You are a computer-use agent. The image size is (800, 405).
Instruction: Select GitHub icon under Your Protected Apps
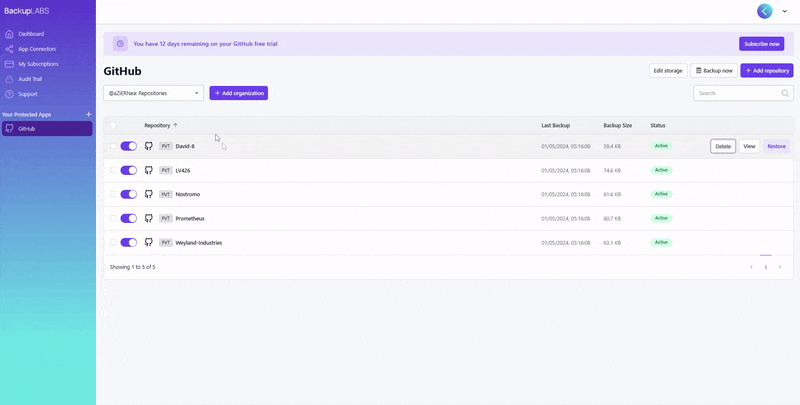(9, 129)
